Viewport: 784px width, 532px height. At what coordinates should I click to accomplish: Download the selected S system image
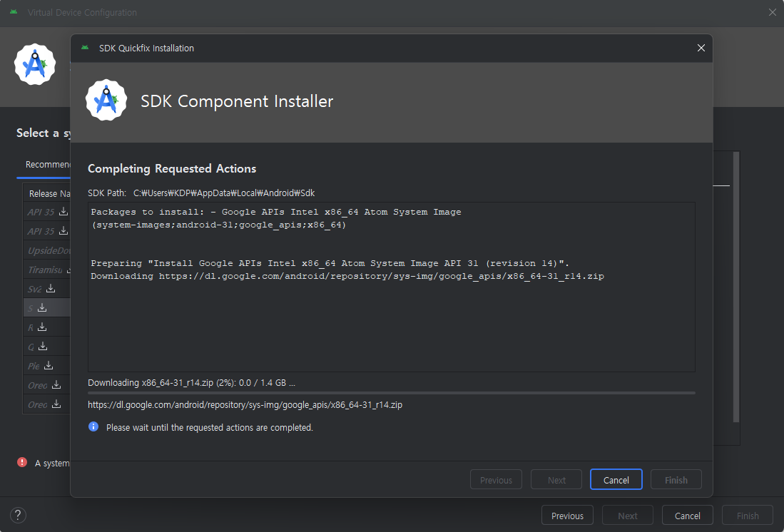[42, 307]
